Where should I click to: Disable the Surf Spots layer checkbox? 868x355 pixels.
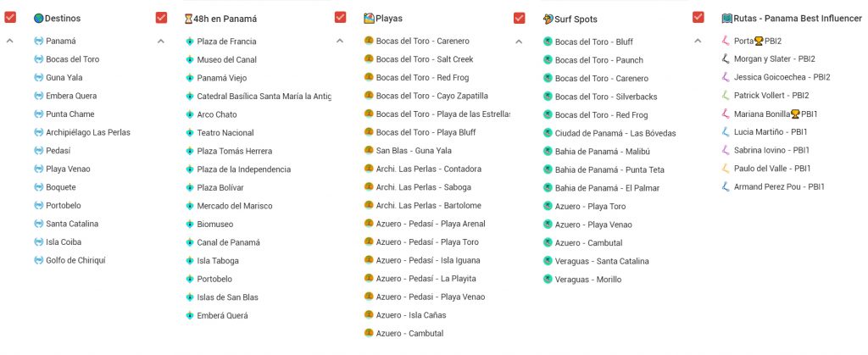tap(519, 17)
